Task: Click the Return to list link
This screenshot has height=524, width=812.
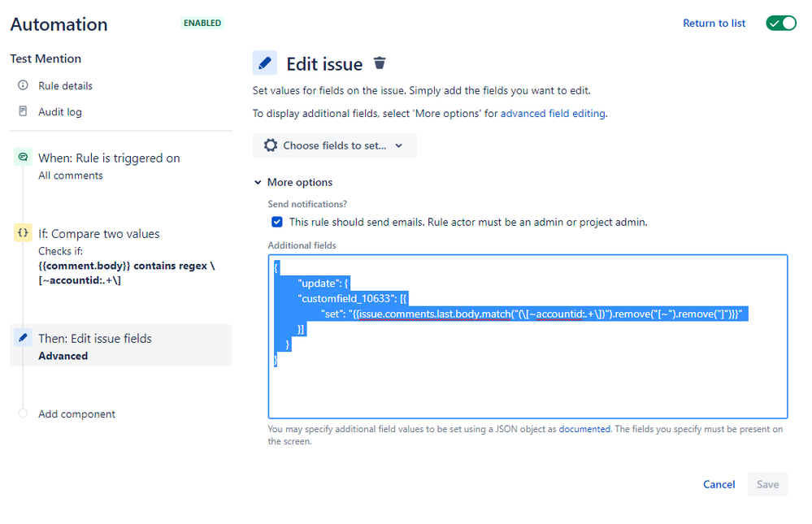Action: point(714,23)
